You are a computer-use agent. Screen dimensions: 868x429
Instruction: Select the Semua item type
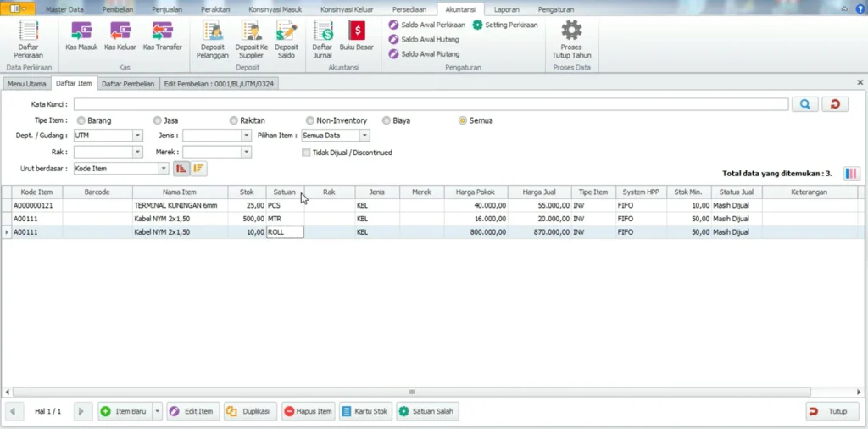(x=463, y=120)
